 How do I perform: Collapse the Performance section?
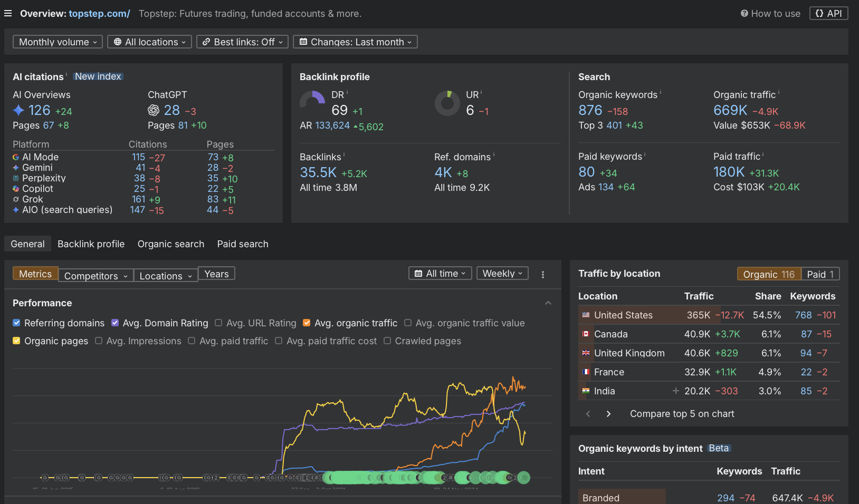click(548, 303)
